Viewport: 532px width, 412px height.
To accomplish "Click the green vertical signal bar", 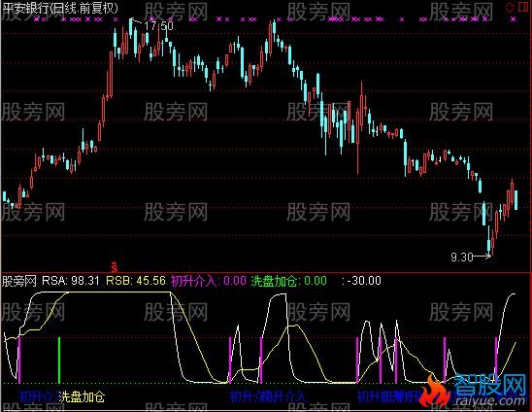I will 59,360.
